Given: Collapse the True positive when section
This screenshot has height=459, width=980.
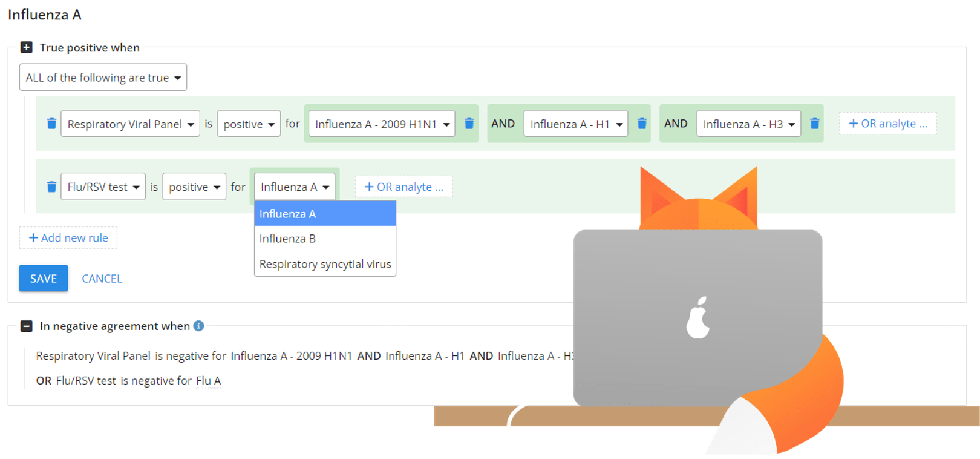Looking at the screenshot, I should pyautogui.click(x=27, y=47).
